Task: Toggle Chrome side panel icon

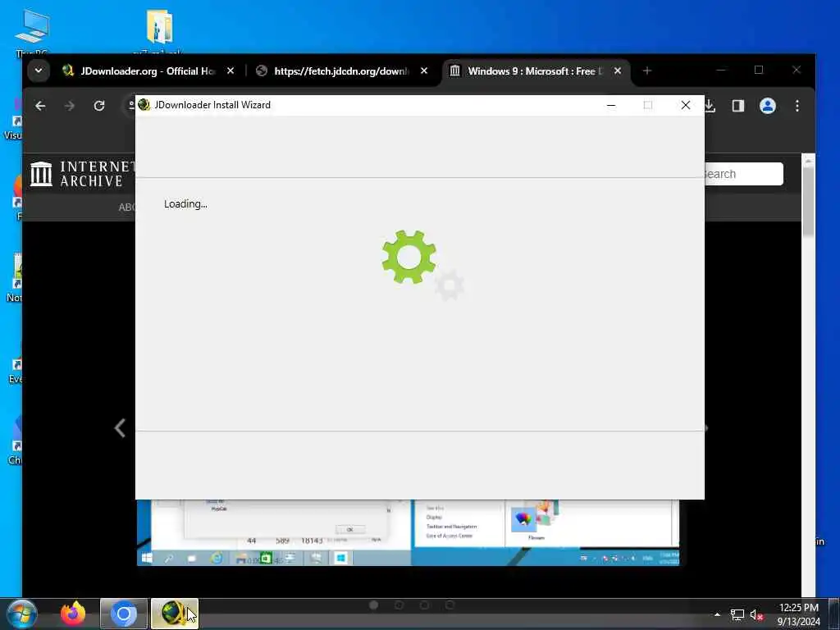Action: coord(737,106)
